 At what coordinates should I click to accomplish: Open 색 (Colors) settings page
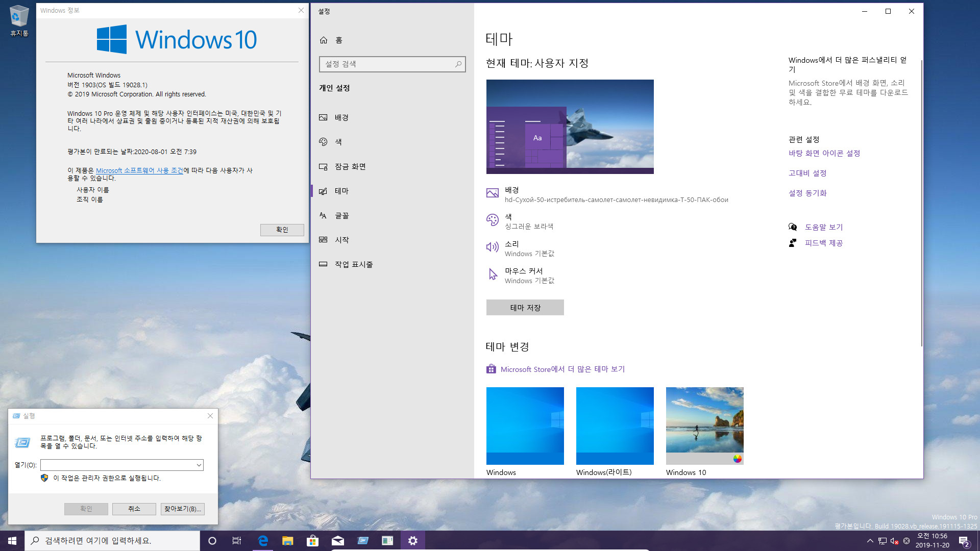(392, 142)
